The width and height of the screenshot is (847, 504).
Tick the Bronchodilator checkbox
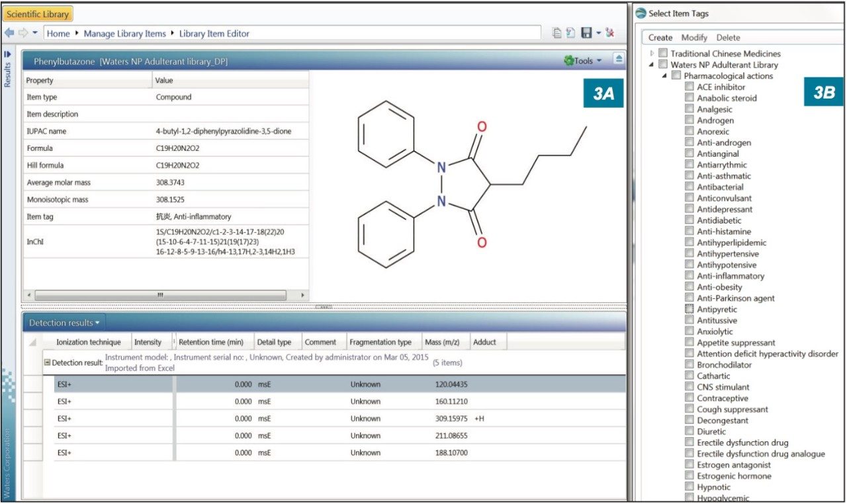pyautogui.click(x=689, y=364)
